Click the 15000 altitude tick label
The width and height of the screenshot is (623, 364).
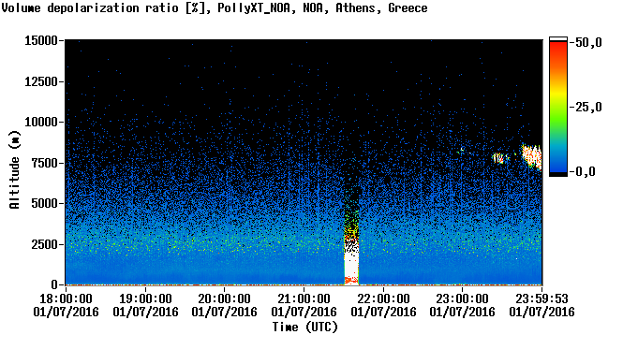41,40
